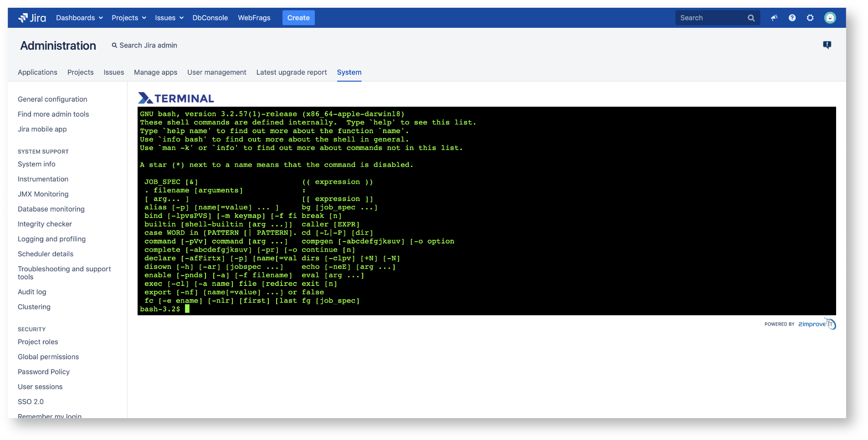This screenshot has height=440, width=868.
Task: Switch to the Projects admin tab
Action: (80, 72)
